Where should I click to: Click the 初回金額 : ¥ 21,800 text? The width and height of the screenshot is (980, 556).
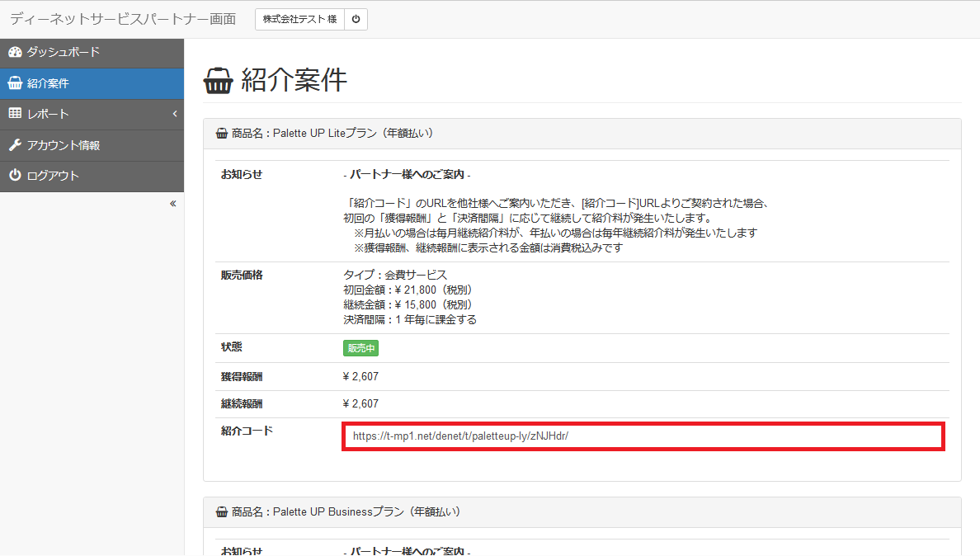pyautogui.click(x=409, y=290)
